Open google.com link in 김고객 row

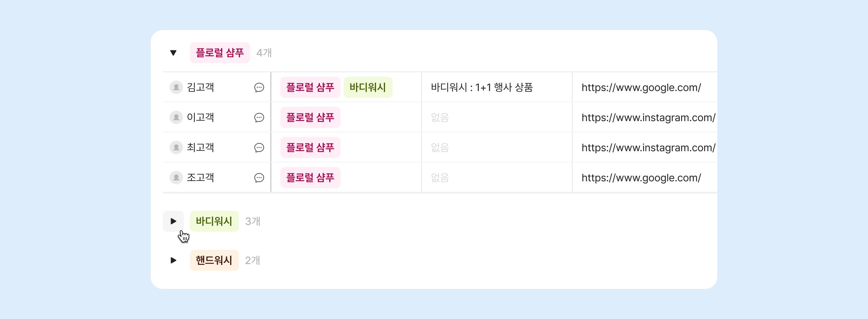tap(641, 87)
